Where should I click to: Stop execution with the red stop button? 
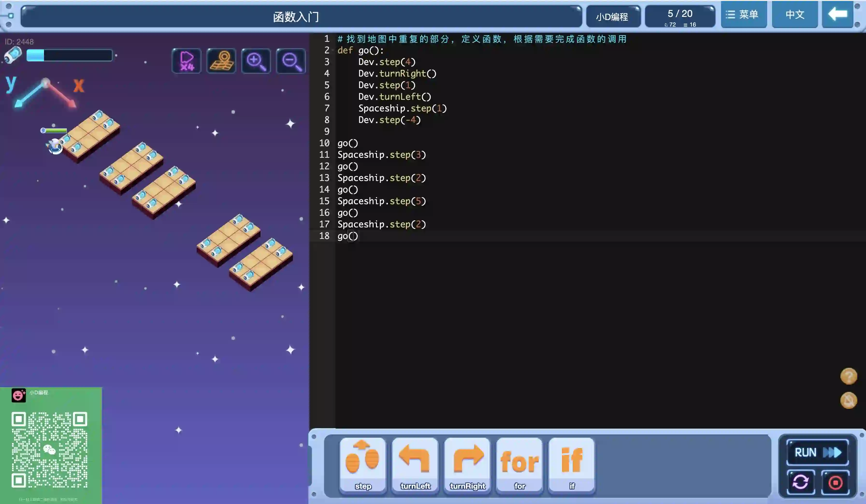[x=835, y=482]
